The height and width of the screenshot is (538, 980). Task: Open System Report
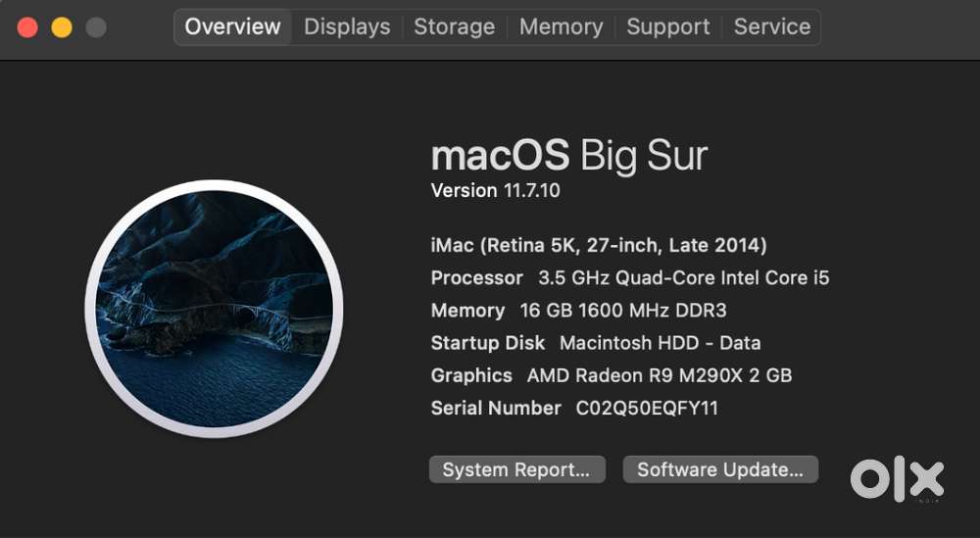click(x=516, y=470)
